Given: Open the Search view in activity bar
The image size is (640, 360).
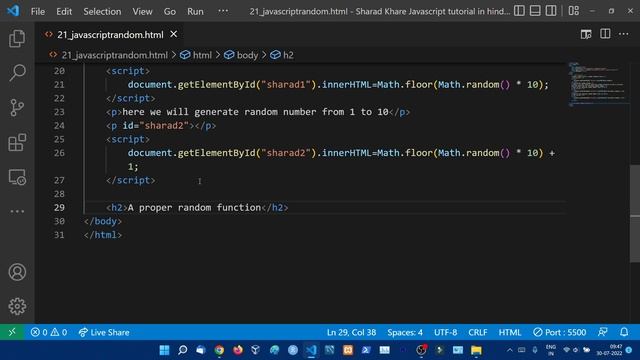Looking at the screenshot, I should point(17,73).
